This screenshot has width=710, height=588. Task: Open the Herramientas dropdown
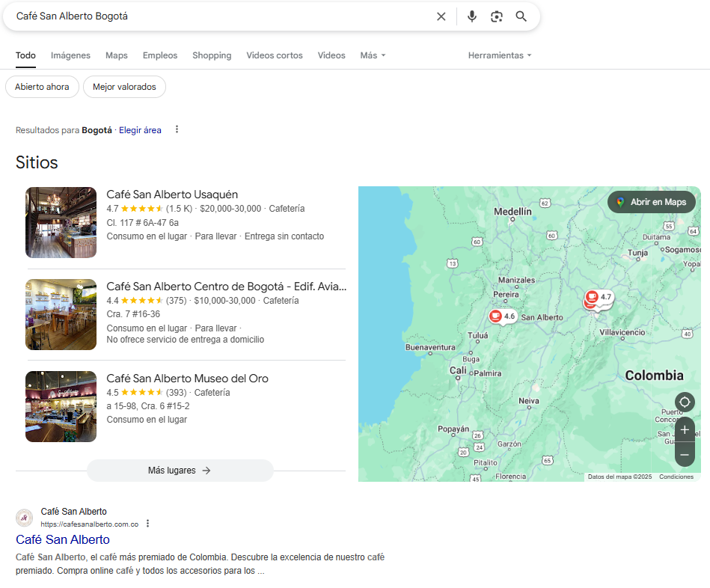point(500,55)
